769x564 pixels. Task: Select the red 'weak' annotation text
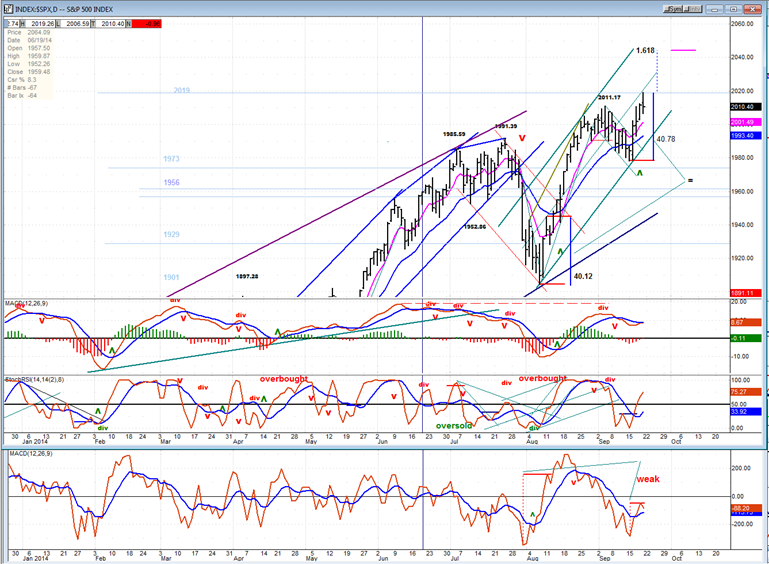[x=648, y=479]
